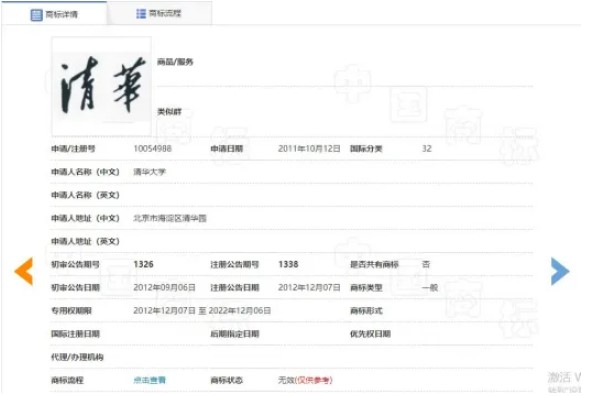
Task: Select preliminary announcement date 2012年09月06日
Action: click(x=164, y=288)
